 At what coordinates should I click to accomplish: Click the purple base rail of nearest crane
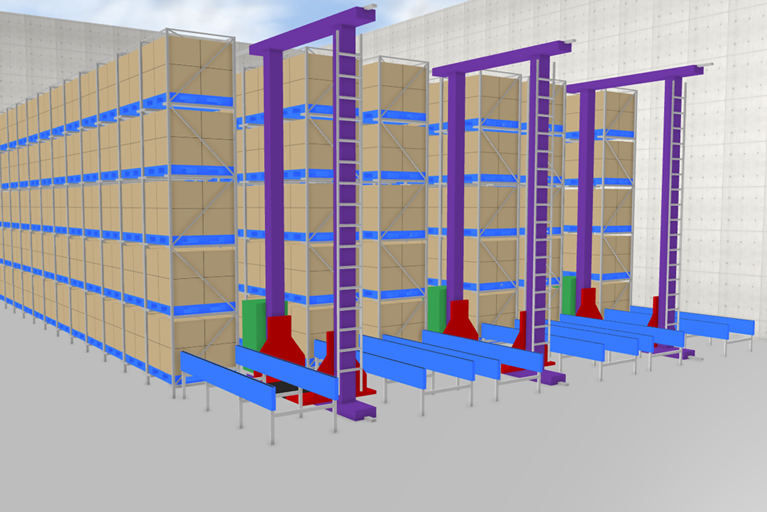pos(354,407)
